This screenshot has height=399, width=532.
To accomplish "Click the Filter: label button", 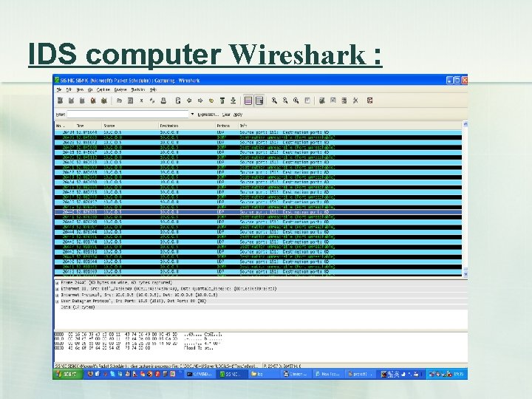I will (x=61, y=115).
